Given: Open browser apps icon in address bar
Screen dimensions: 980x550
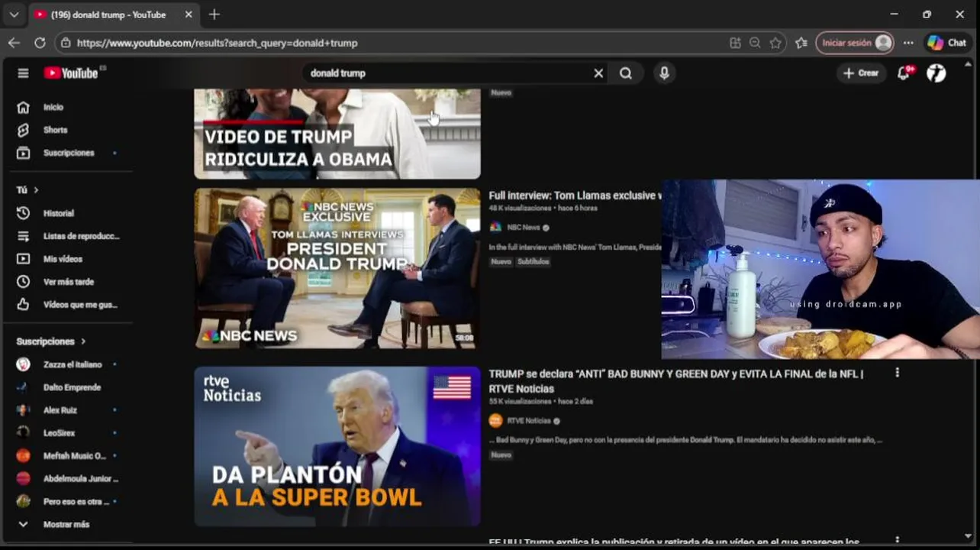Looking at the screenshot, I should tap(735, 44).
